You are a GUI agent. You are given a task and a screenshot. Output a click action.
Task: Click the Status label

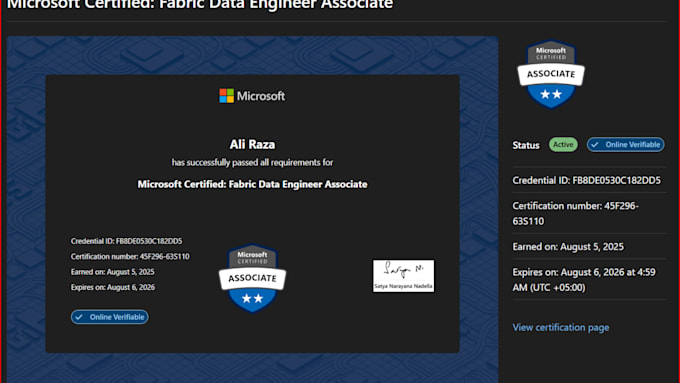click(x=526, y=145)
